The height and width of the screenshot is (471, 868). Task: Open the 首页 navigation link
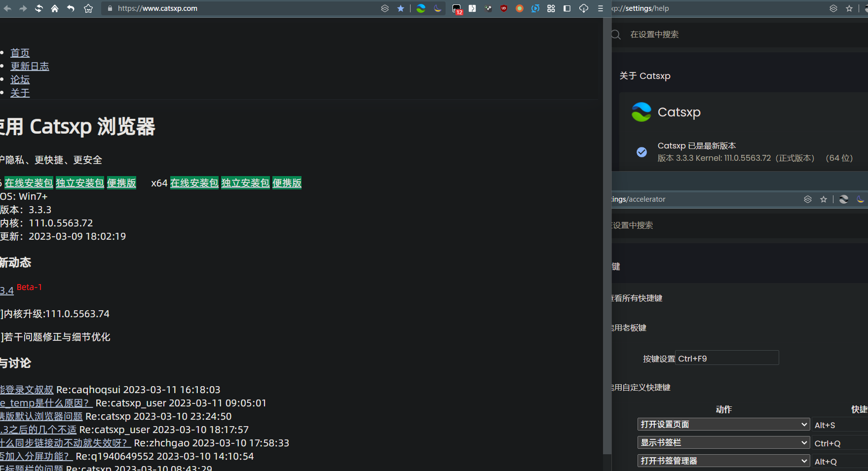point(20,53)
